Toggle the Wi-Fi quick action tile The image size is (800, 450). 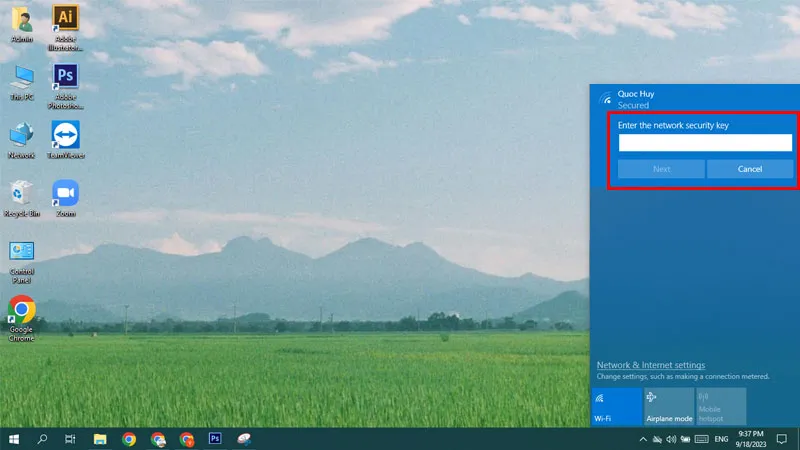[616, 407]
